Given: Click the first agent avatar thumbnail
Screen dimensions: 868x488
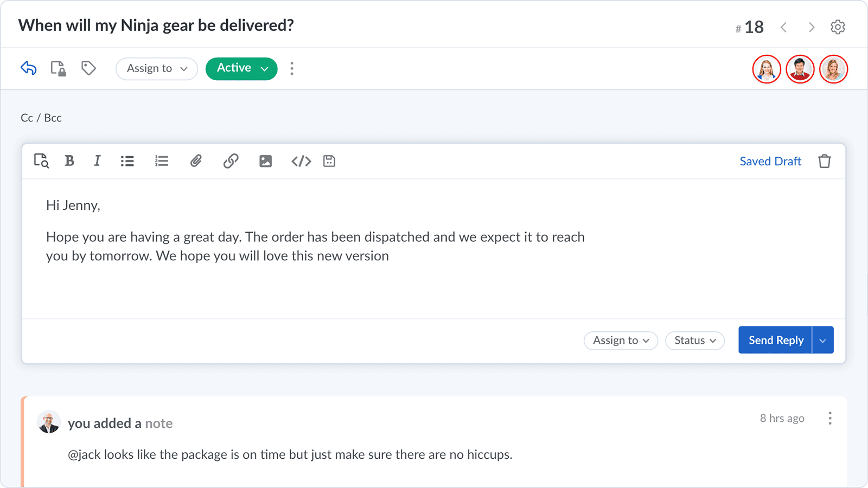Looking at the screenshot, I should (x=766, y=69).
